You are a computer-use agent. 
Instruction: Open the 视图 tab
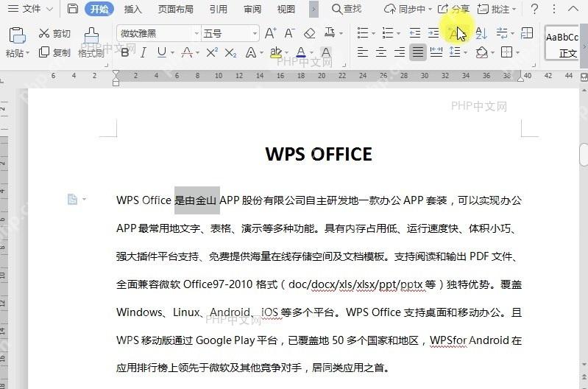click(x=286, y=9)
